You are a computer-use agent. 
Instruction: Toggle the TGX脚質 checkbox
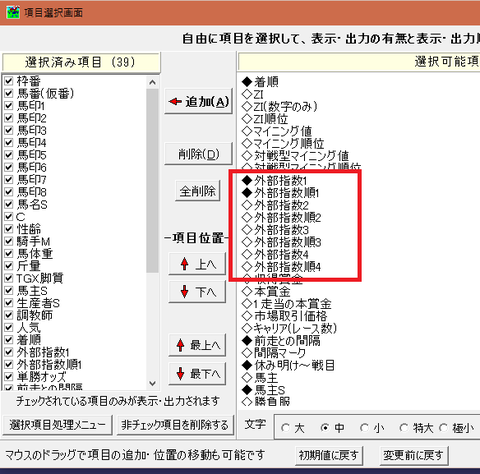pos(9,278)
